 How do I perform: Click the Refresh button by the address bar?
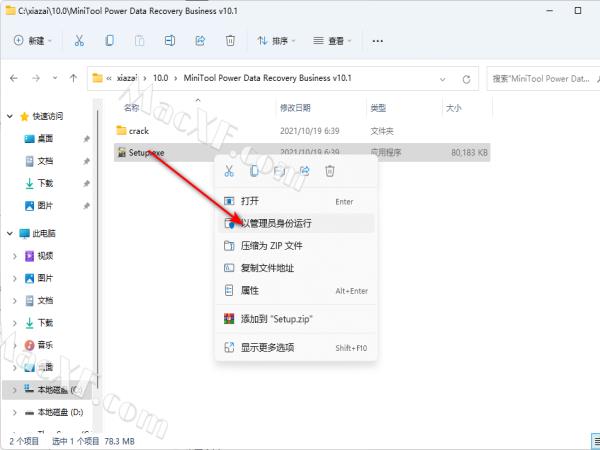point(466,79)
